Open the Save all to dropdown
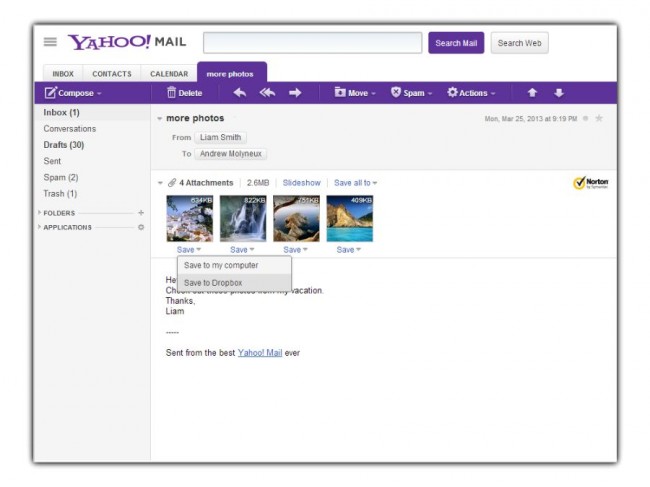Image resolution: width=650 pixels, height=487 pixels. (356, 183)
